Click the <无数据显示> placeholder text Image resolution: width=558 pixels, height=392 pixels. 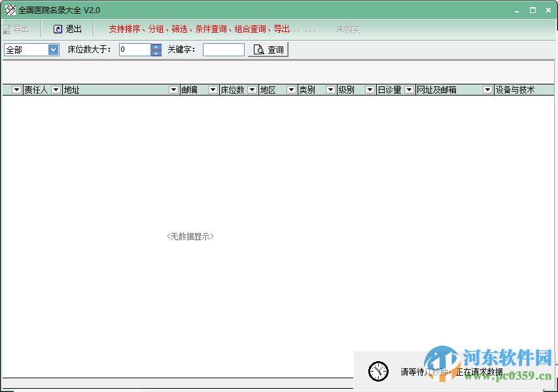(x=190, y=236)
